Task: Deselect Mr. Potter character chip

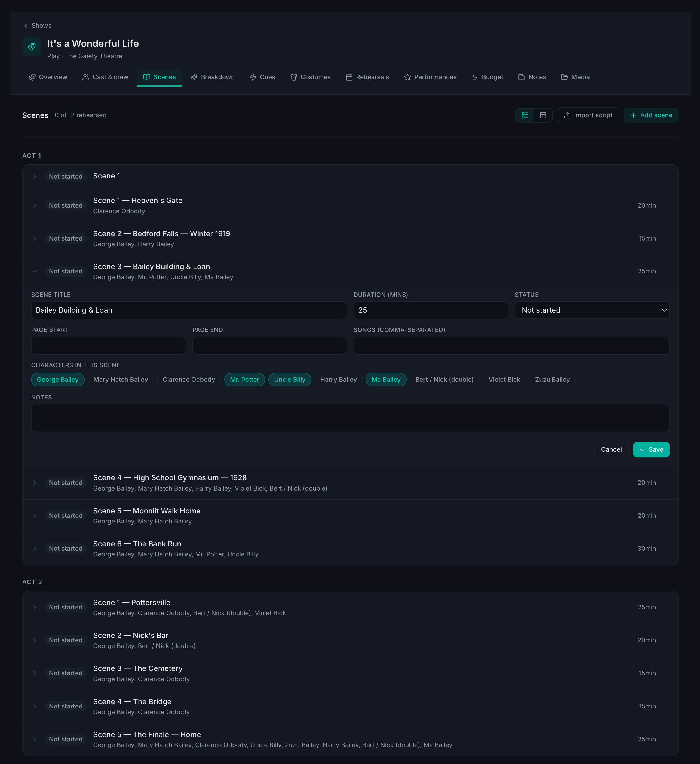Action: point(244,379)
